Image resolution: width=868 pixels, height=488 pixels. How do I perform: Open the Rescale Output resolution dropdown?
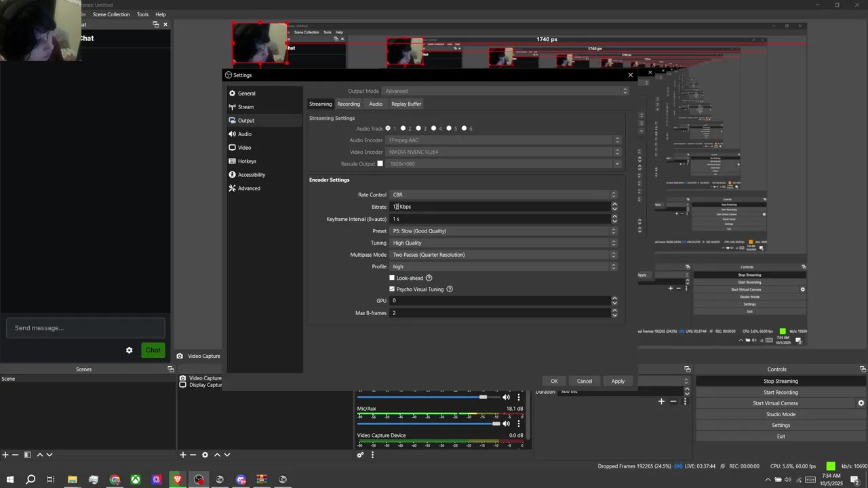504,164
